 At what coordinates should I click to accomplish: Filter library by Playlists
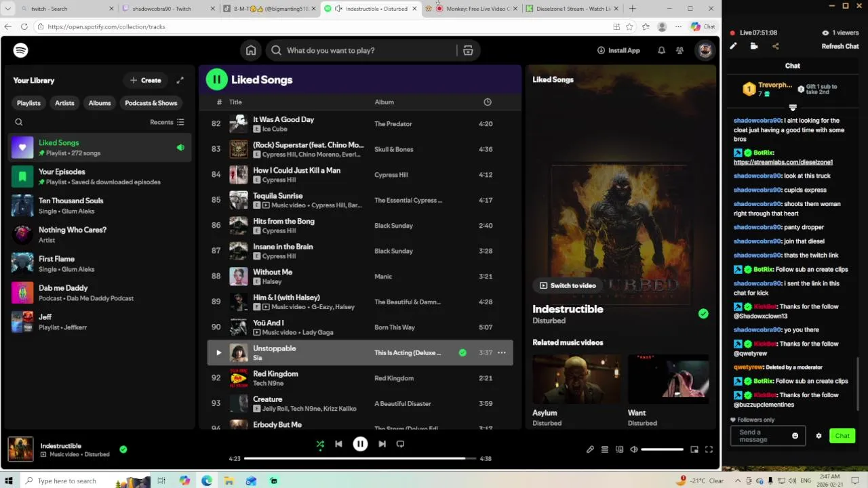28,103
